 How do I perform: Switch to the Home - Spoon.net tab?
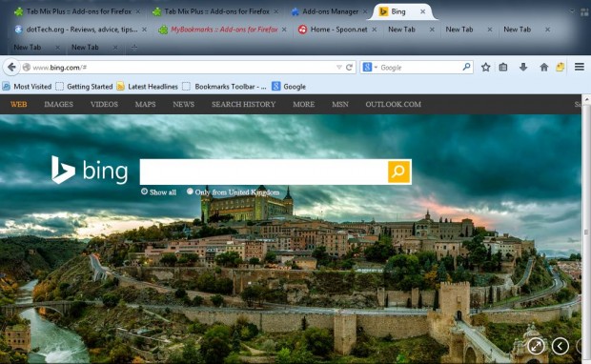click(338, 30)
